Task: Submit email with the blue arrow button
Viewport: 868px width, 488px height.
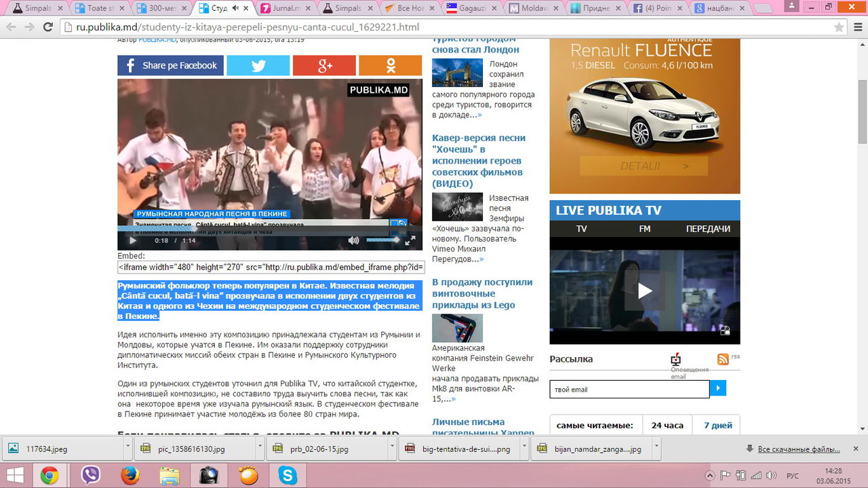Action: click(718, 389)
